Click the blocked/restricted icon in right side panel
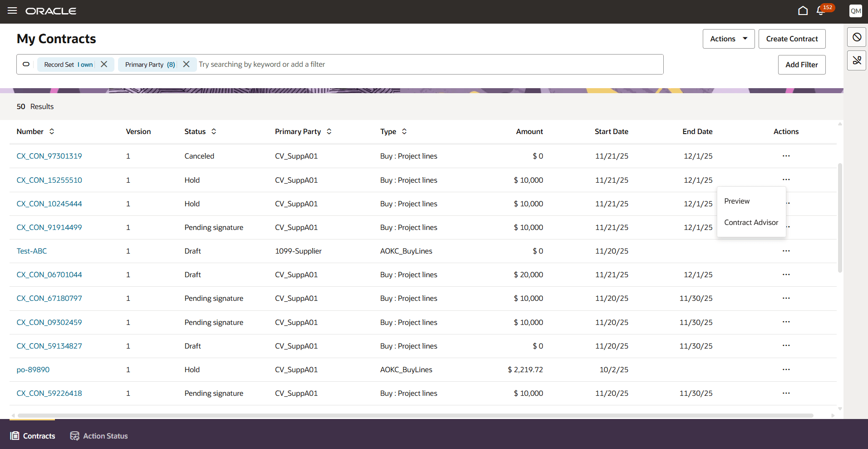The height and width of the screenshot is (449, 868). coord(856,37)
